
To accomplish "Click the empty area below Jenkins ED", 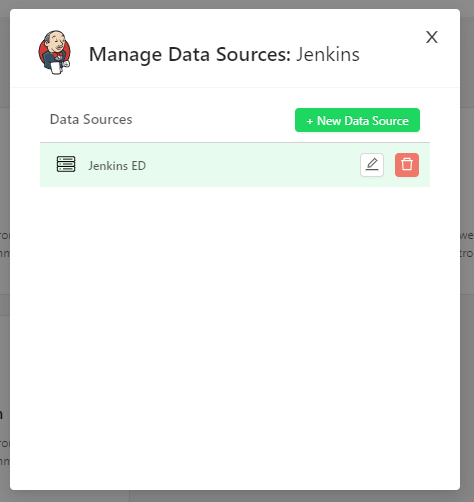I will coord(235,333).
